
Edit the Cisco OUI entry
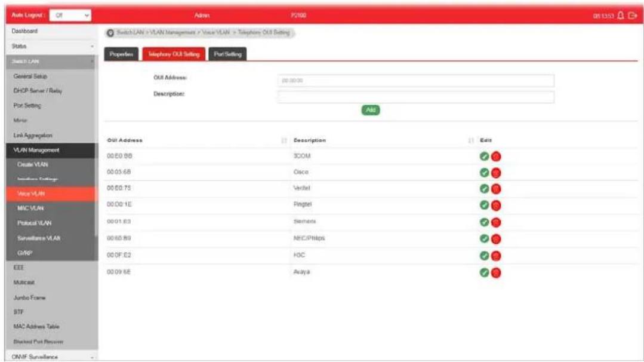click(x=484, y=173)
